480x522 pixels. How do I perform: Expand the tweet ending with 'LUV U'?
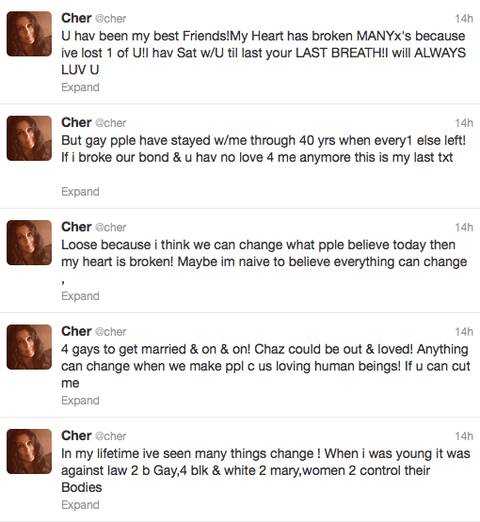click(80, 87)
